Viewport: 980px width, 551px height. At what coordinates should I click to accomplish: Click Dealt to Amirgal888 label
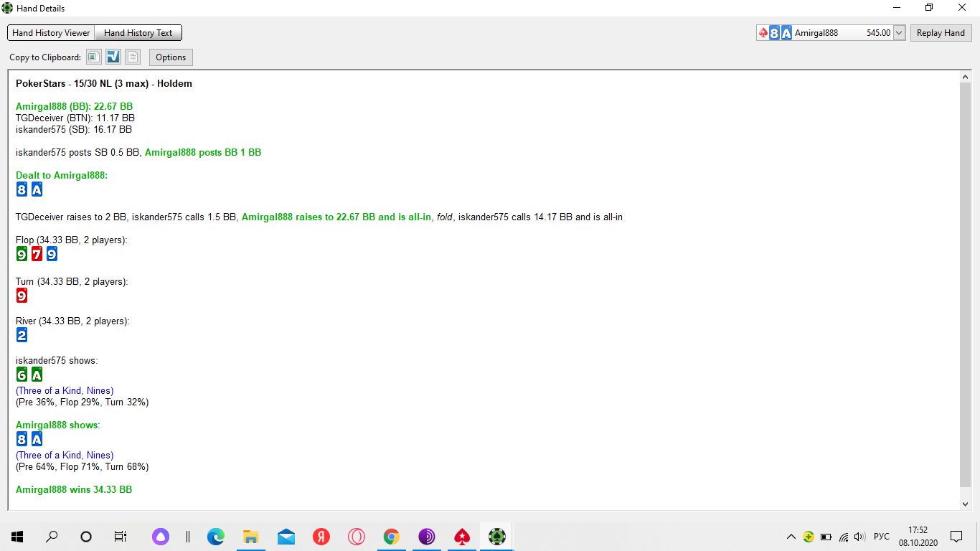click(62, 176)
